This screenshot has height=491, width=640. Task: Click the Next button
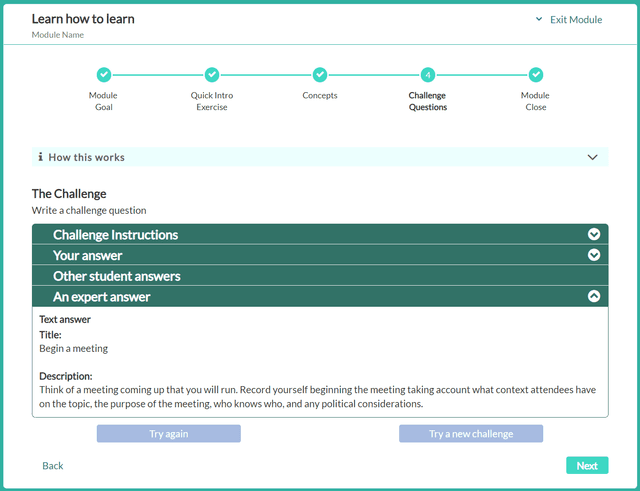point(587,465)
